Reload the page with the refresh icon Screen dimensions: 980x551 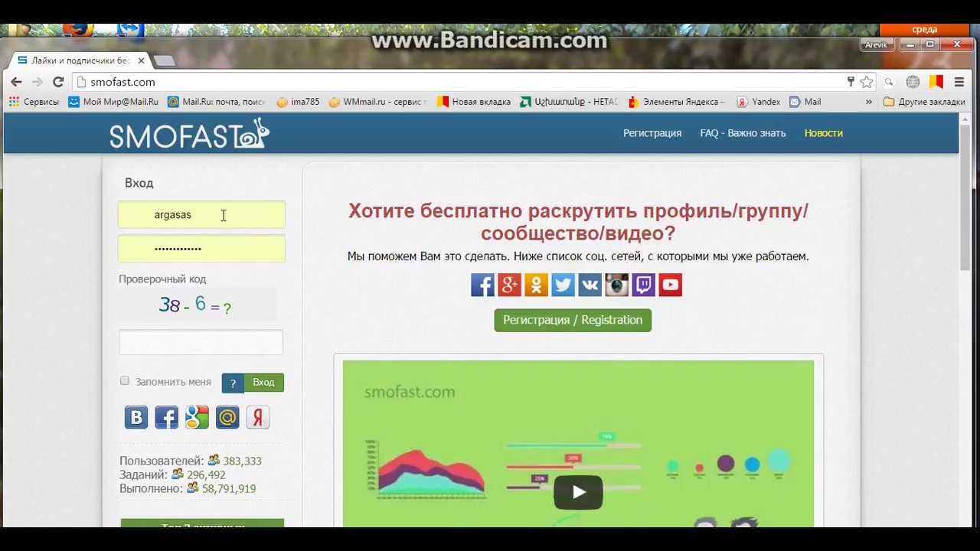tap(58, 82)
